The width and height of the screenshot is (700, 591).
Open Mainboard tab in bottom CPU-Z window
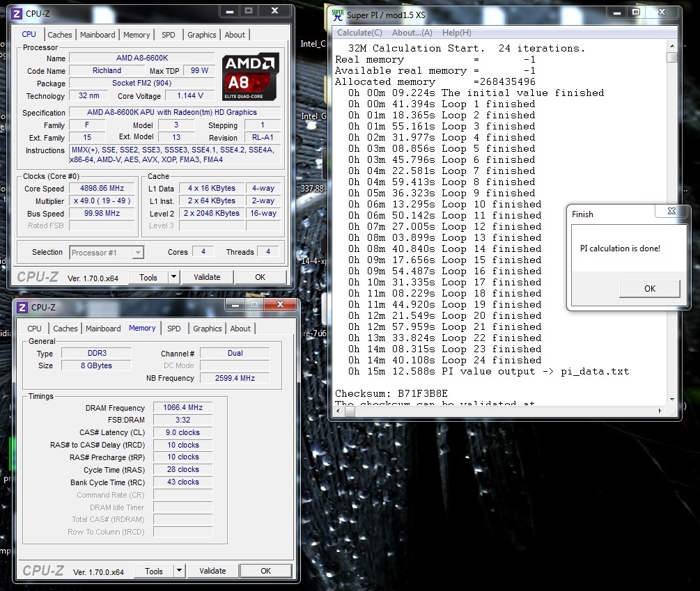click(103, 329)
